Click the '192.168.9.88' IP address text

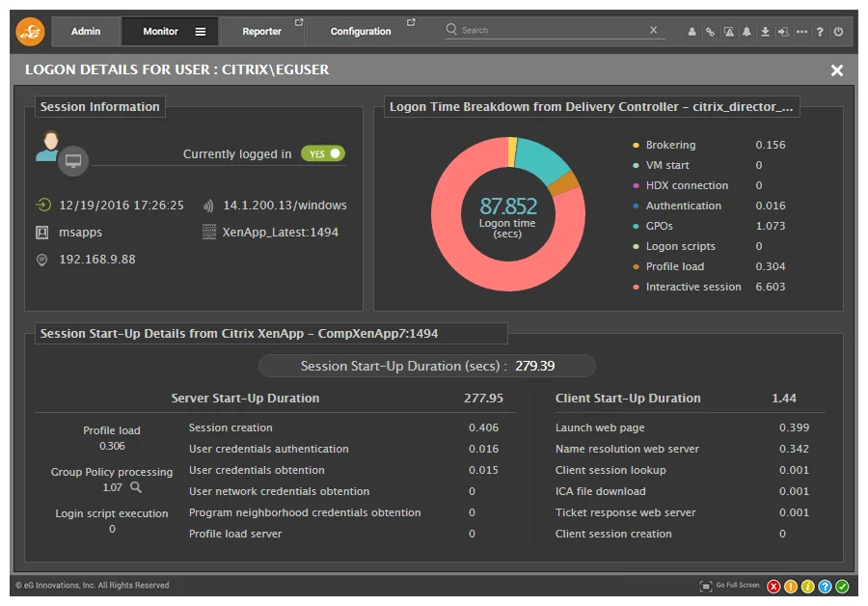96,260
